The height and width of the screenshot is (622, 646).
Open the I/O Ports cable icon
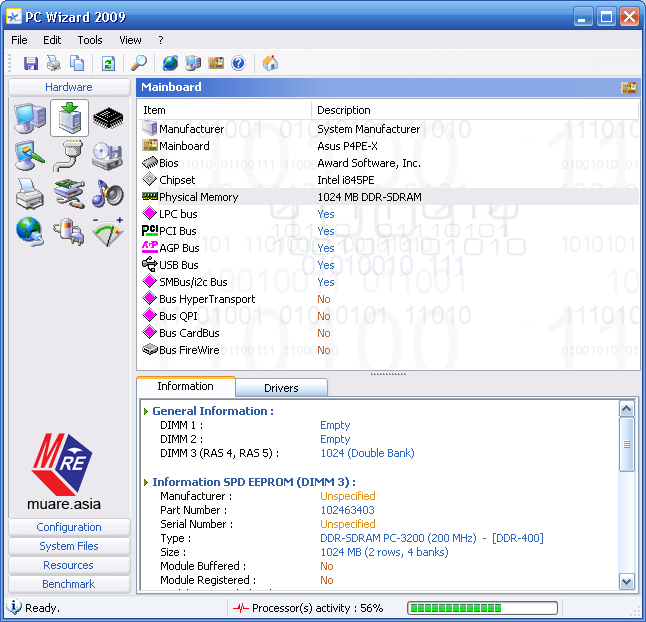coord(68,156)
